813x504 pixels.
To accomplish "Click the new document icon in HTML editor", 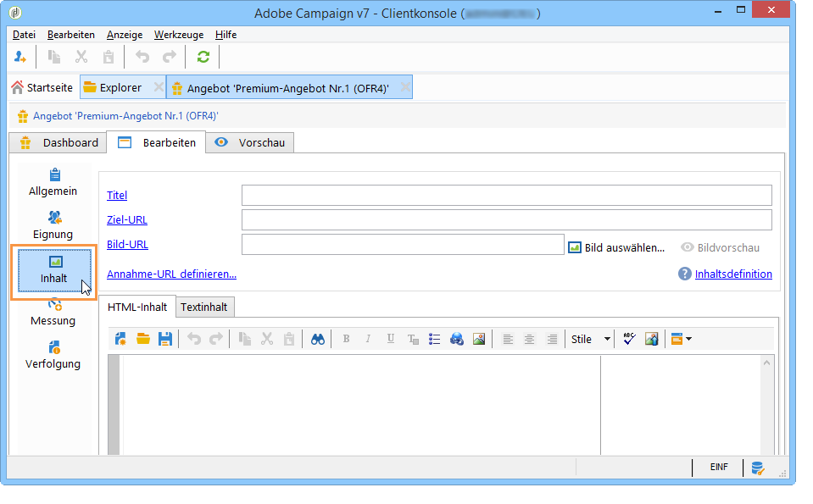I will click(x=120, y=340).
